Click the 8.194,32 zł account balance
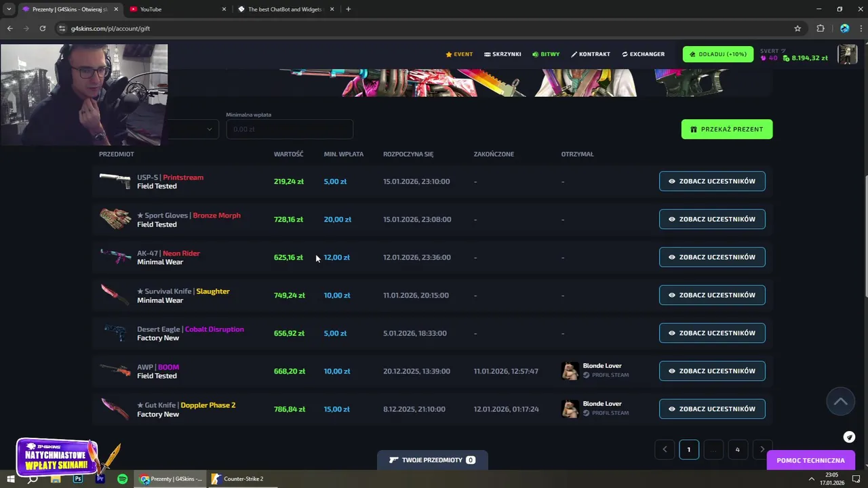868x488 pixels. (x=806, y=58)
